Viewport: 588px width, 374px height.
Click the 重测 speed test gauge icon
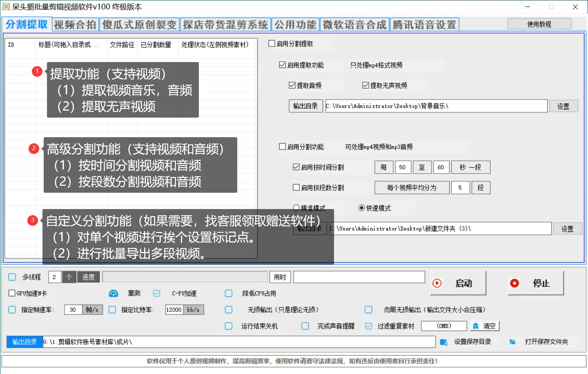click(x=113, y=293)
